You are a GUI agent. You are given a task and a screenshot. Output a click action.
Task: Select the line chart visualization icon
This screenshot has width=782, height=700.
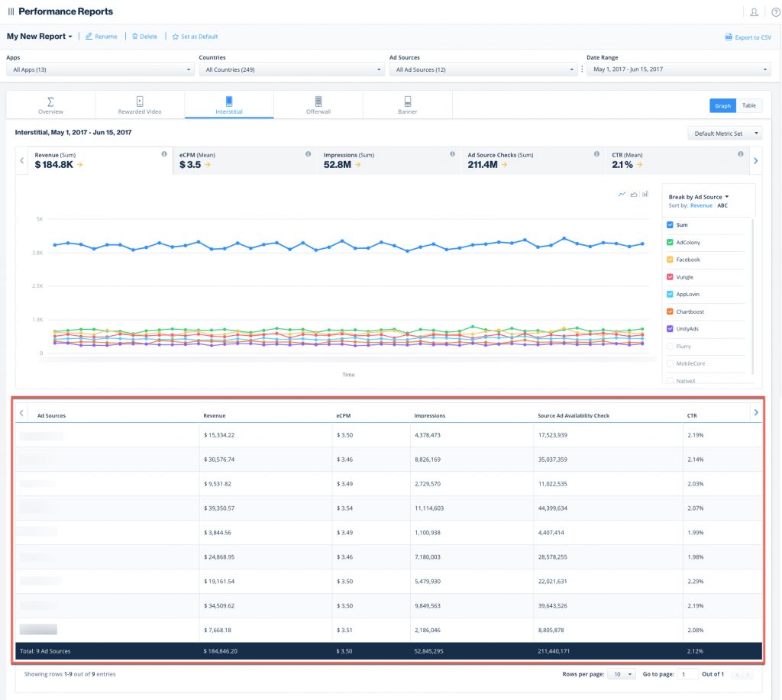pos(622,194)
